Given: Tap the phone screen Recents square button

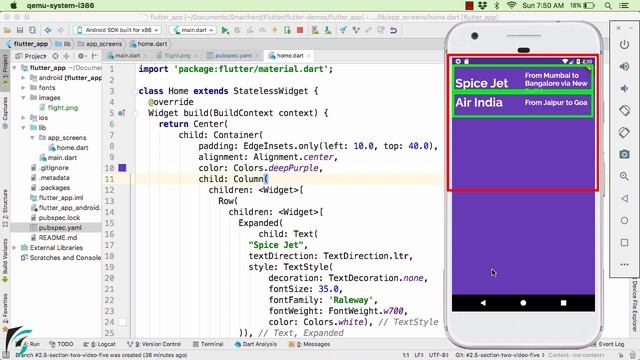Looking at the screenshot, I should point(563,303).
